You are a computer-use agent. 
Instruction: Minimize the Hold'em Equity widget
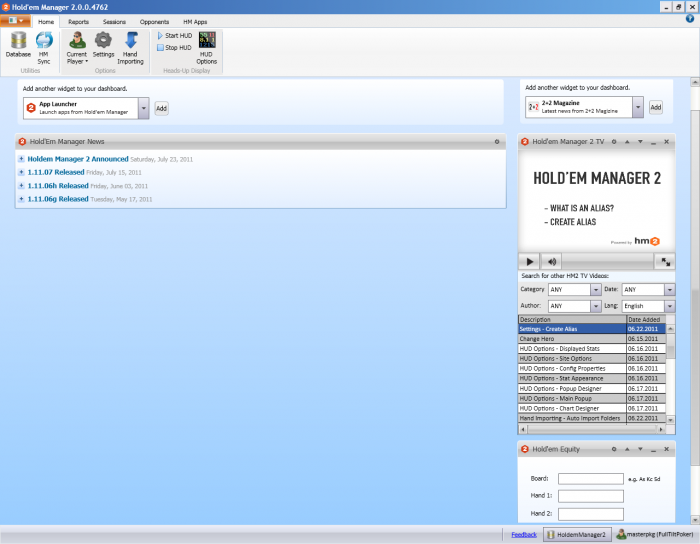653,449
